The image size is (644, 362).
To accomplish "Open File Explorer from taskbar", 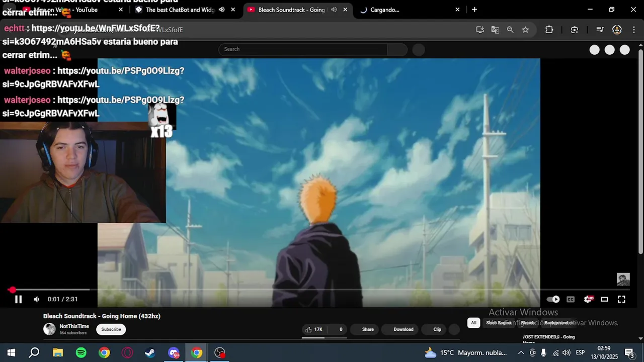I will tap(58, 353).
